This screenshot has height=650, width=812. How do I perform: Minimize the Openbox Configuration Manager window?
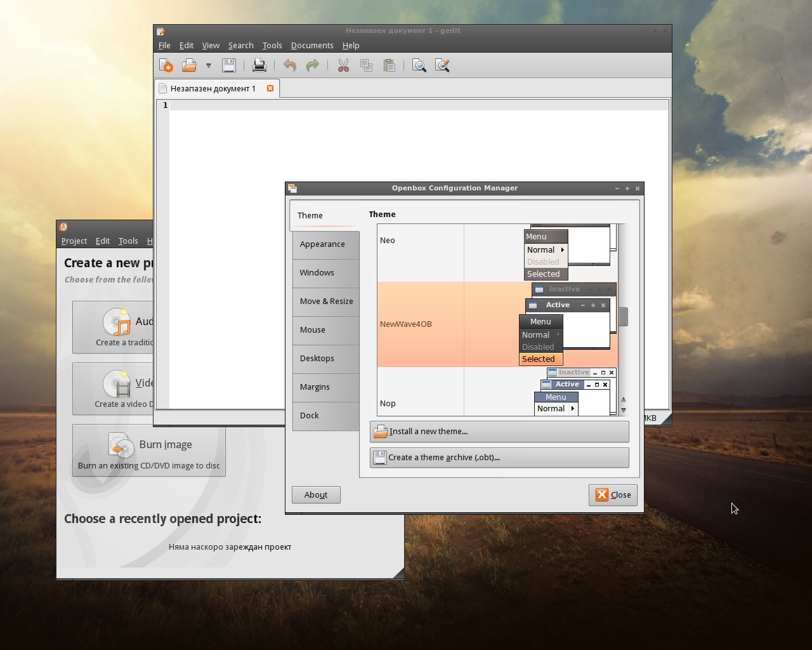click(617, 189)
